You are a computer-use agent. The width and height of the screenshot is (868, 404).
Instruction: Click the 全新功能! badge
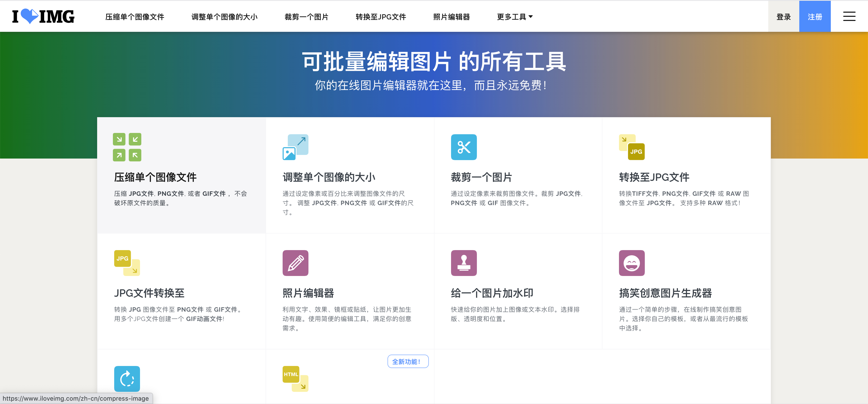pyautogui.click(x=407, y=361)
